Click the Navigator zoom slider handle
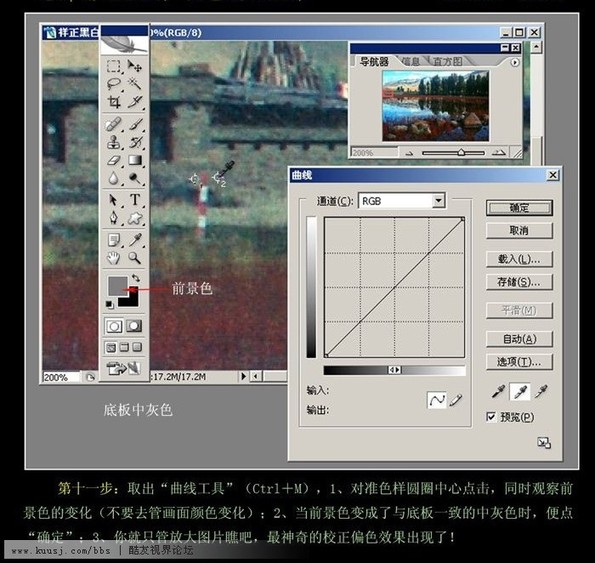Viewport: 595px width, 563px height. tap(461, 153)
